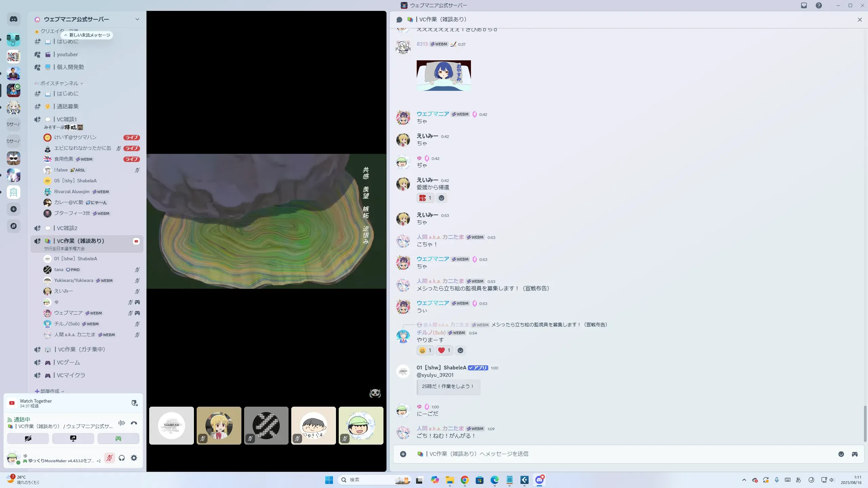Click the share screen button
This screenshot has height=488, width=868.
coord(73,439)
